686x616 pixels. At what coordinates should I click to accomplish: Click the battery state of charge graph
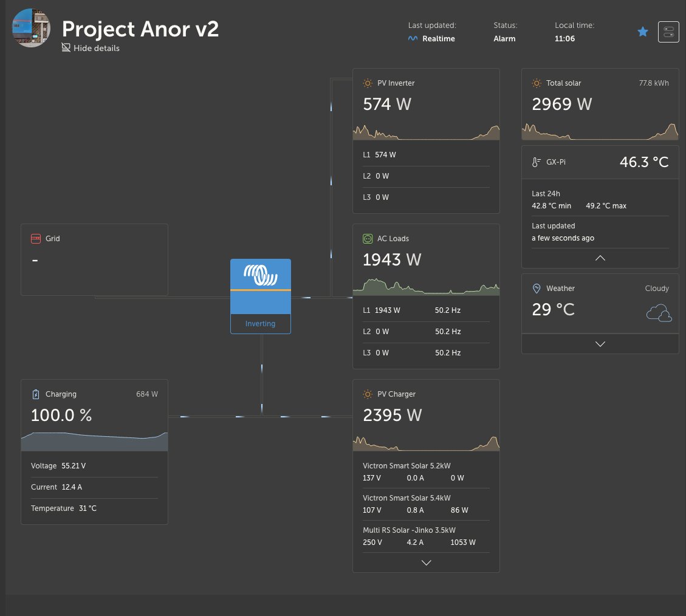pyautogui.click(x=95, y=442)
